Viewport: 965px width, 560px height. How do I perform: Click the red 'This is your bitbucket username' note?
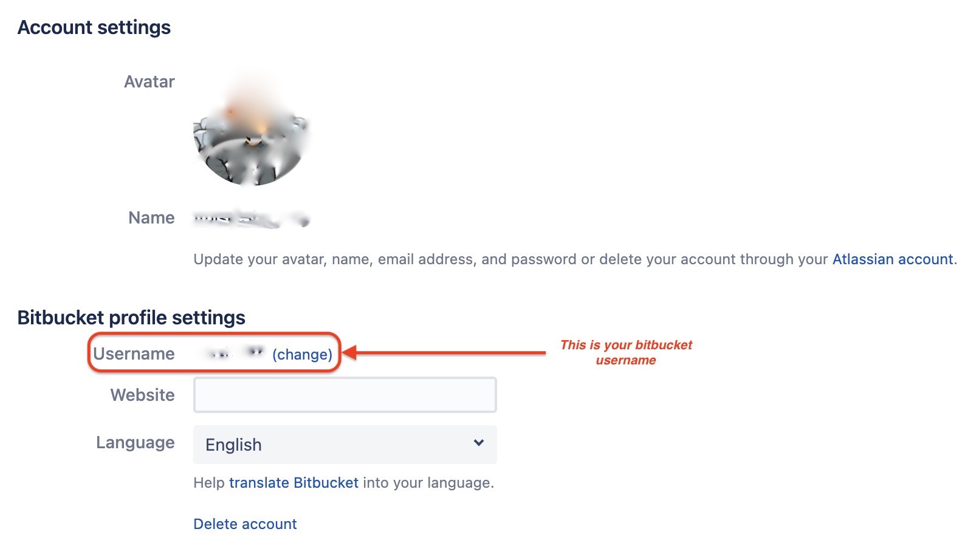pyautogui.click(x=626, y=352)
